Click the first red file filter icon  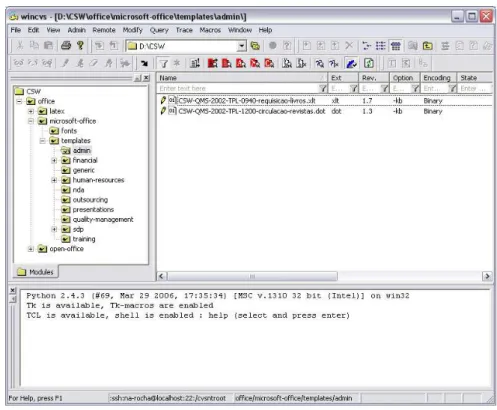[x=212, y=63]
